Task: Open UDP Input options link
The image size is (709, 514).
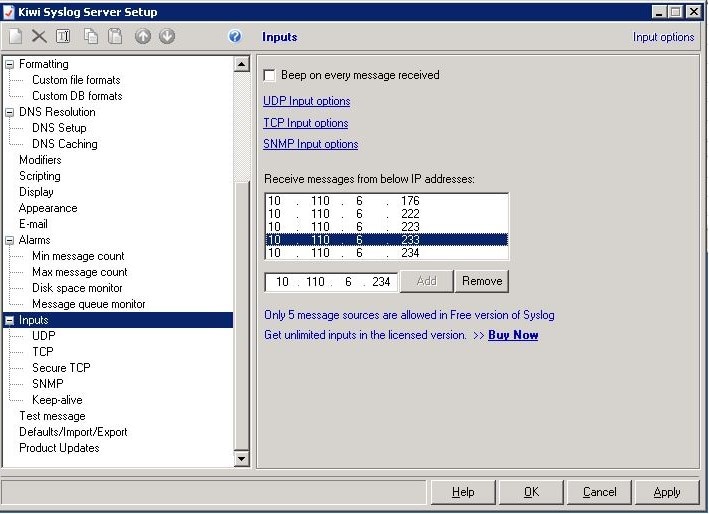Action: pyautogui.click(x=307, y=101)
